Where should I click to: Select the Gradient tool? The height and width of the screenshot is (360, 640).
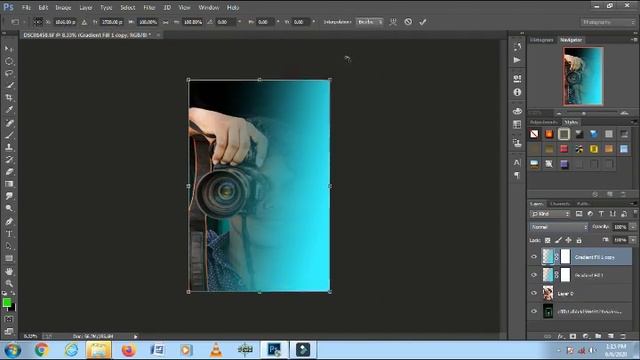pyautogui.click(x=9, y=184)
